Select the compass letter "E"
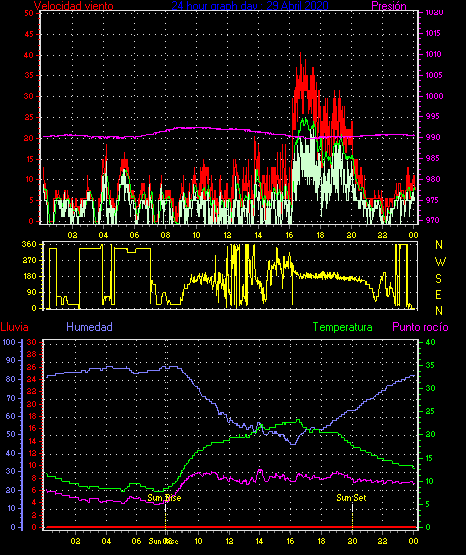The width and height of the screenshot is (466, 555). [438, 294]
